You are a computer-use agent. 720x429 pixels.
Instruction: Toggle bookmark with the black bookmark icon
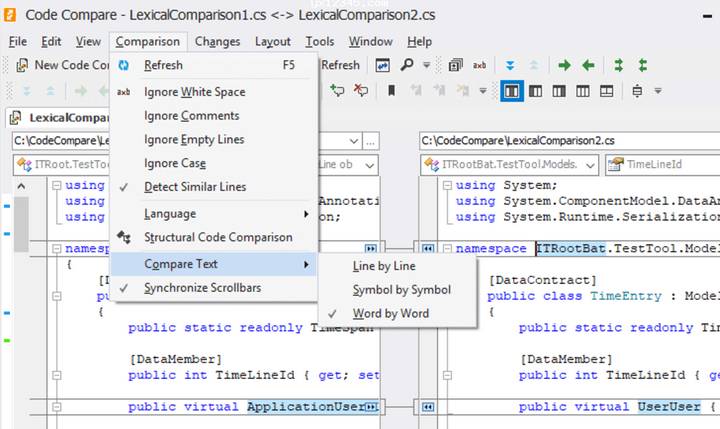point(391,90)
